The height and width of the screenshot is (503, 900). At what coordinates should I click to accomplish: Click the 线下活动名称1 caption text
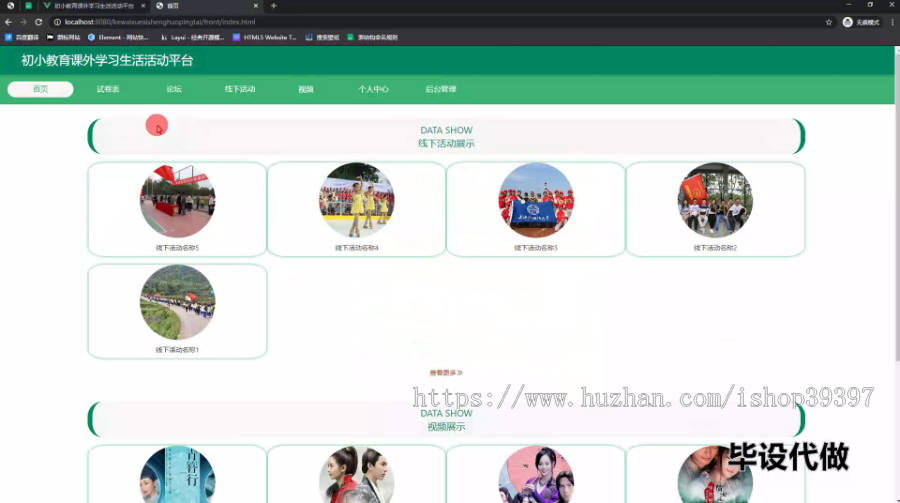pos(177,350)
